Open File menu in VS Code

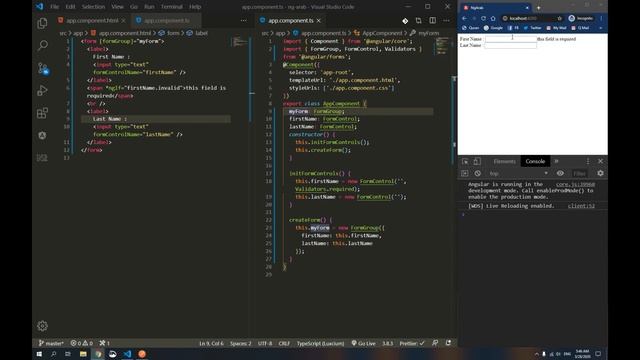(x=55, y=7)
